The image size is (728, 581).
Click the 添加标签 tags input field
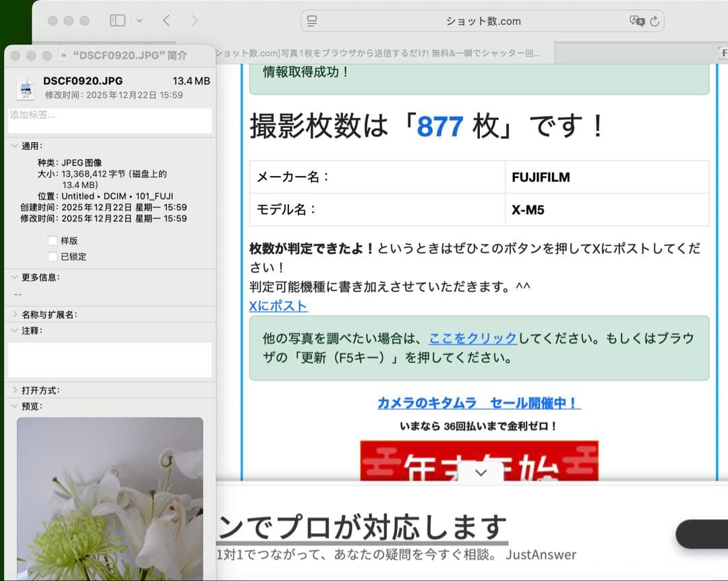tap(110, 121)
